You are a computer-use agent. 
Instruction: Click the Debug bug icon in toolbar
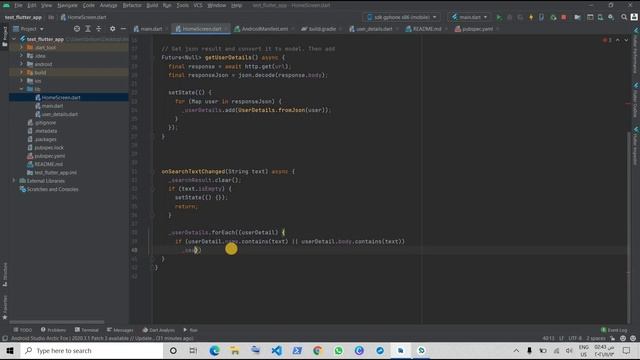(509, 17)
